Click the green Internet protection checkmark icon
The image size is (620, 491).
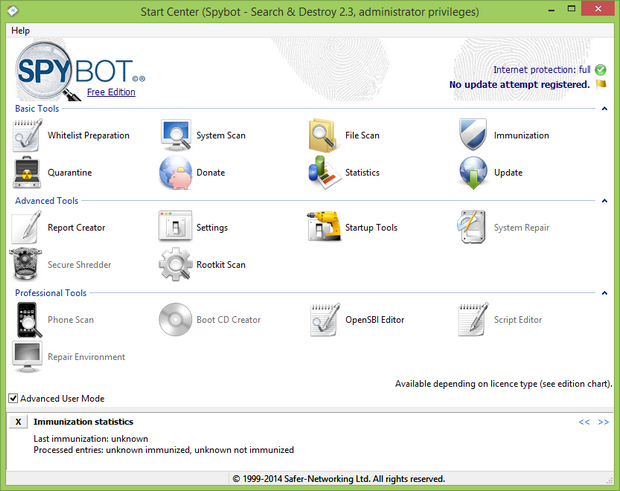click(x=600, y=70)
